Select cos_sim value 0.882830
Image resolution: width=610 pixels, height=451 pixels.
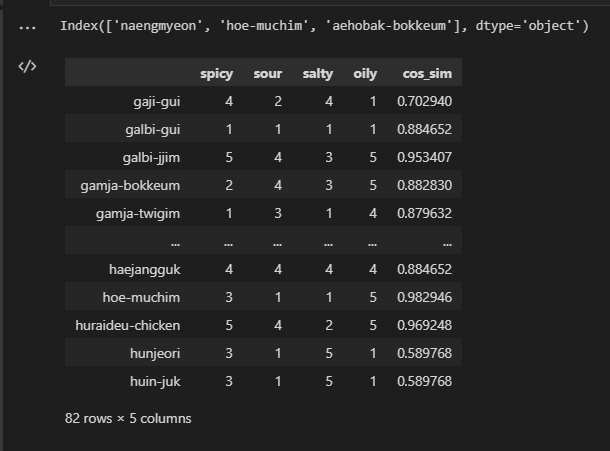424,185
